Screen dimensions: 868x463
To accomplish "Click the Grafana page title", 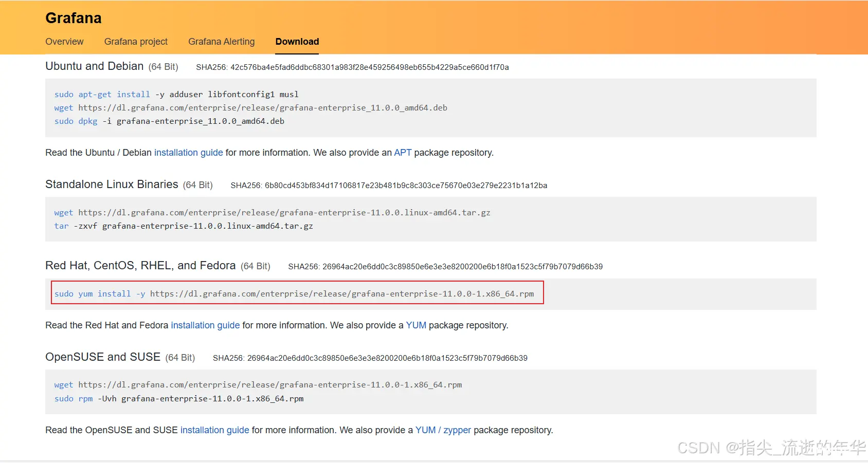I will 74,18.
